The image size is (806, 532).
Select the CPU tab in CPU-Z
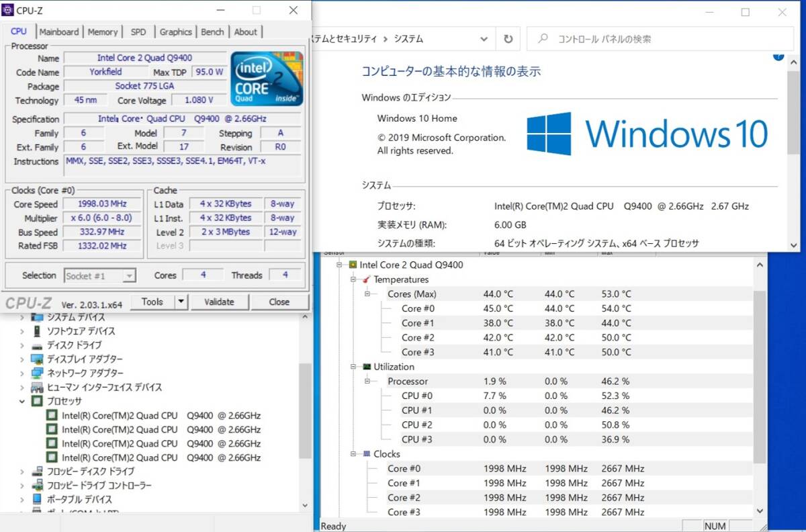click(x=19, y=31)
